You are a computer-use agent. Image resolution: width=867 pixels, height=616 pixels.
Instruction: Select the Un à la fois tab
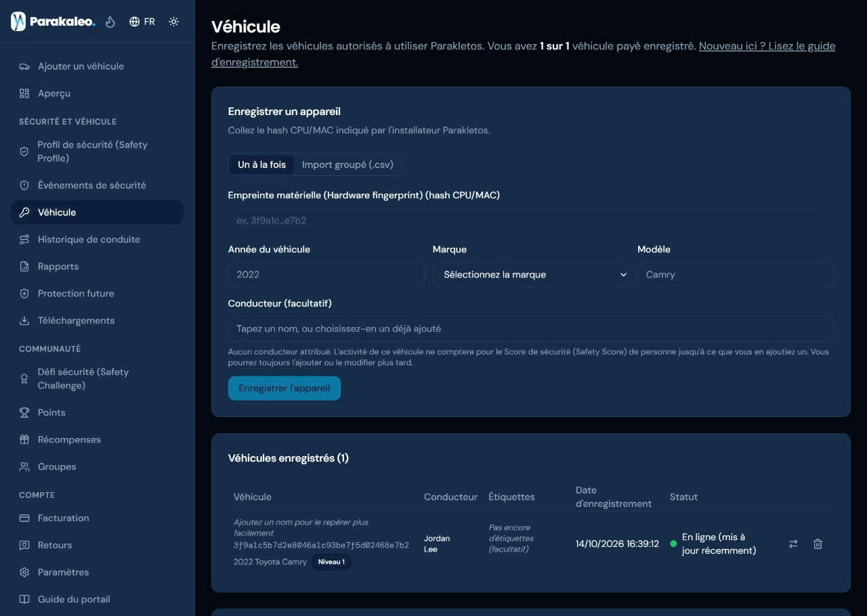[x=261, y=164]
